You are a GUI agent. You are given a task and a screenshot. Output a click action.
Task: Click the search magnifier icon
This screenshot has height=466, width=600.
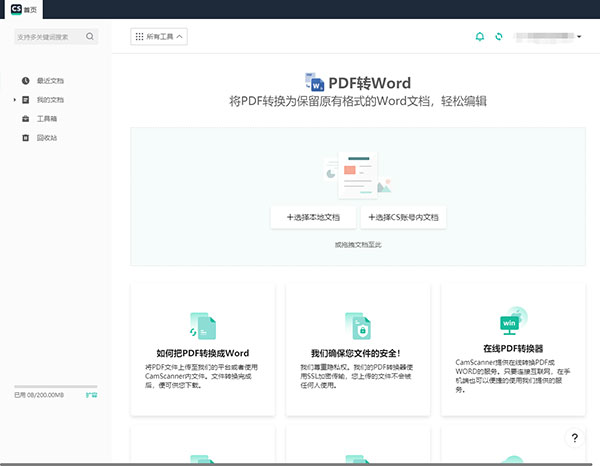click(x=91, y=37)
